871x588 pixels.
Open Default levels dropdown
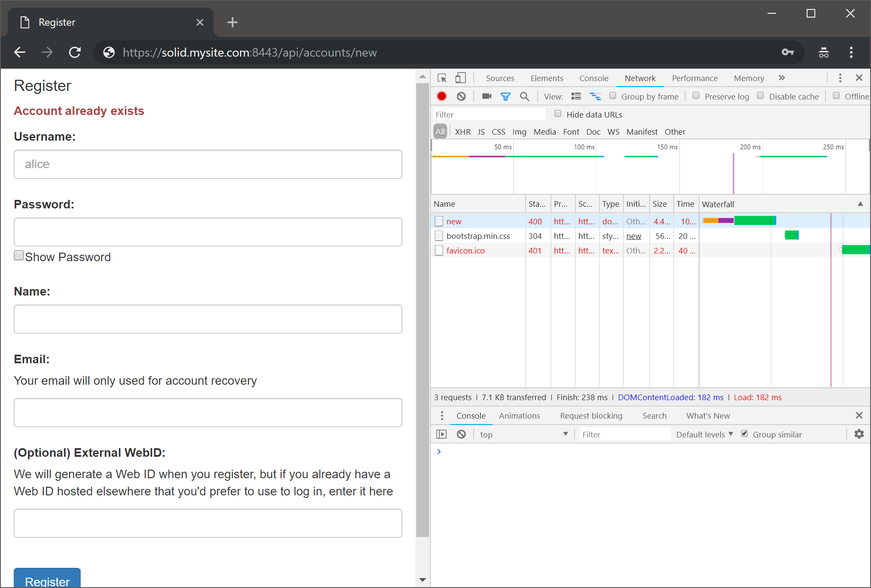[x=705, y=434]
